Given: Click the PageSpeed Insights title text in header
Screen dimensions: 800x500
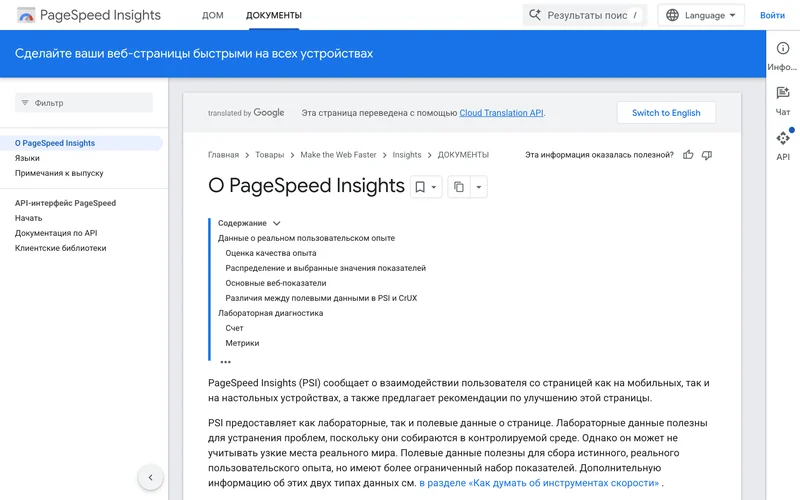Looking at the screenshot, I should 101,15.
